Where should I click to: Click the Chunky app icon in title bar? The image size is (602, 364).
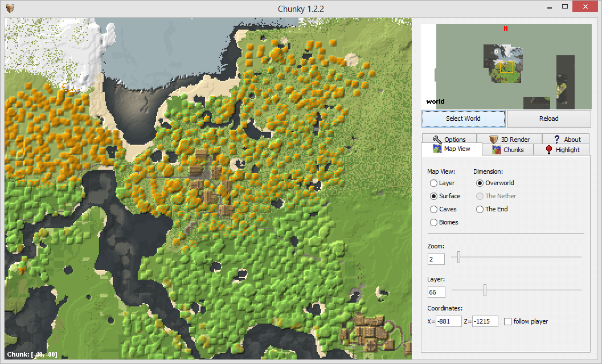click(x=10, y=9)
